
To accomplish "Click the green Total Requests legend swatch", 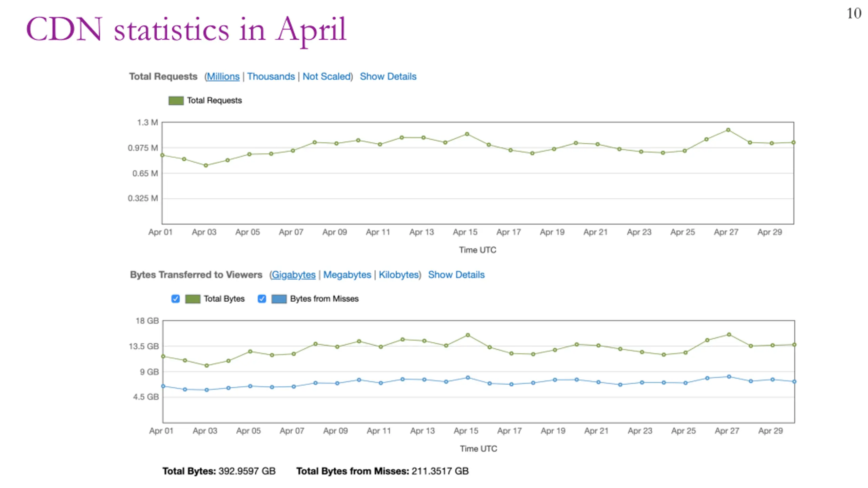I will click(176, 101).
